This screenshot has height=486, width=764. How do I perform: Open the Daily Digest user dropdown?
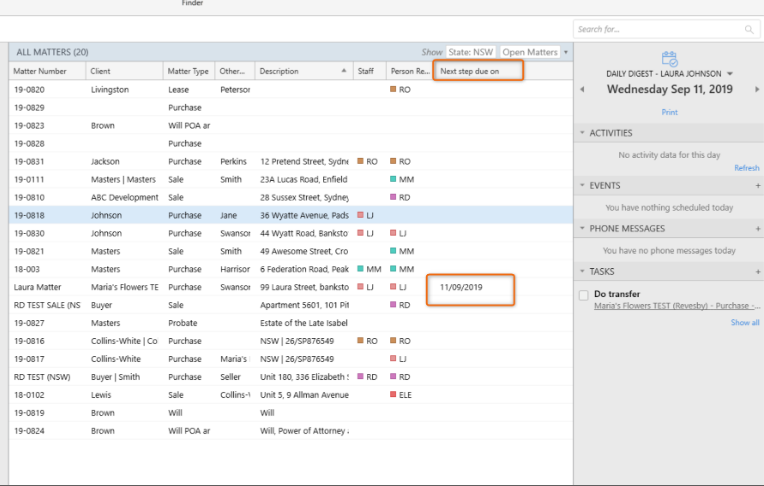click(730, 74)
